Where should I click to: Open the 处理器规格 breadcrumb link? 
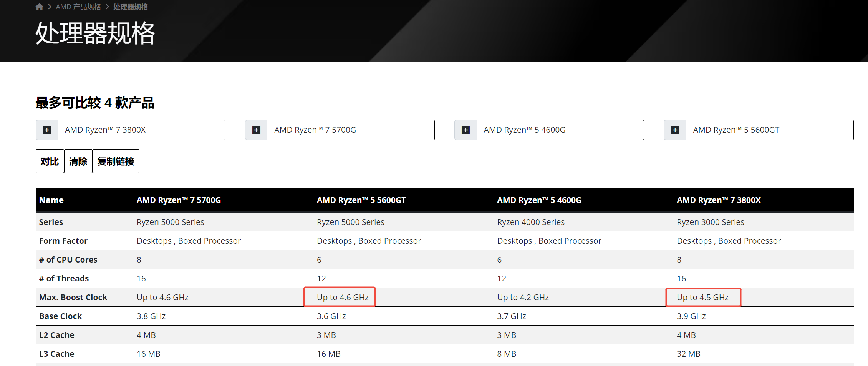[131, 7]
